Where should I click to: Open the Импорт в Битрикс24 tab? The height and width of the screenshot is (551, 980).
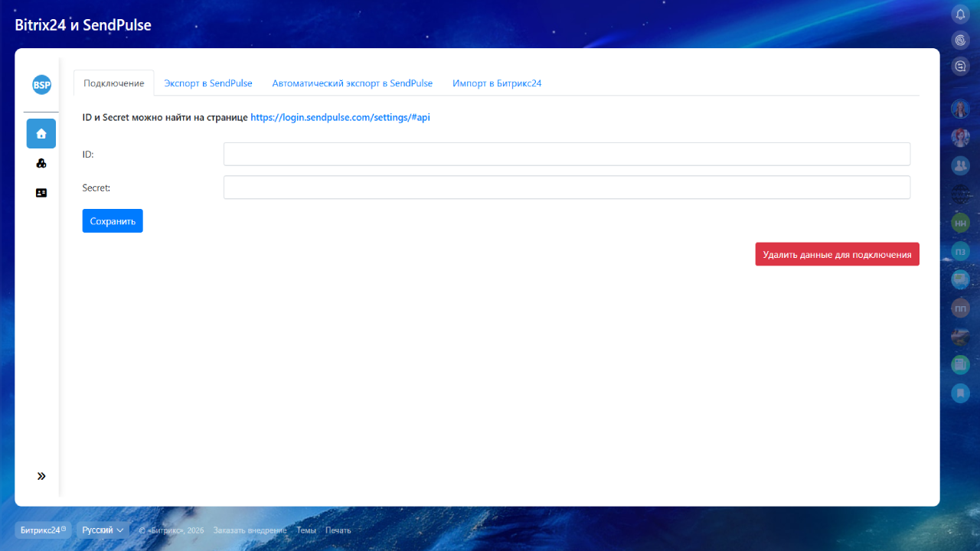(x=497, y=83)
